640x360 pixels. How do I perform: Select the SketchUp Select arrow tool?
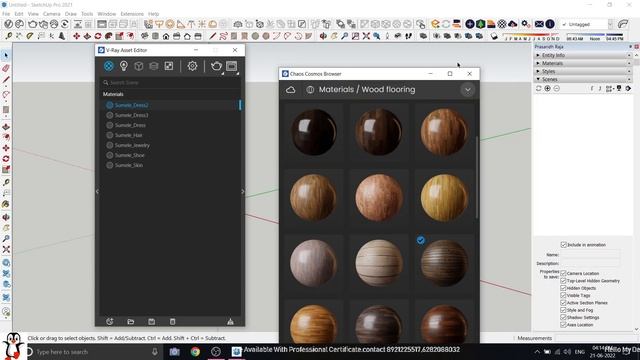coord(6,55)
